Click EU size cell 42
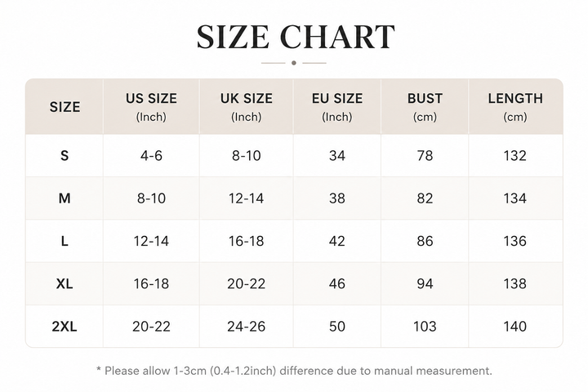The image size is (588, 392). (337, 241)
